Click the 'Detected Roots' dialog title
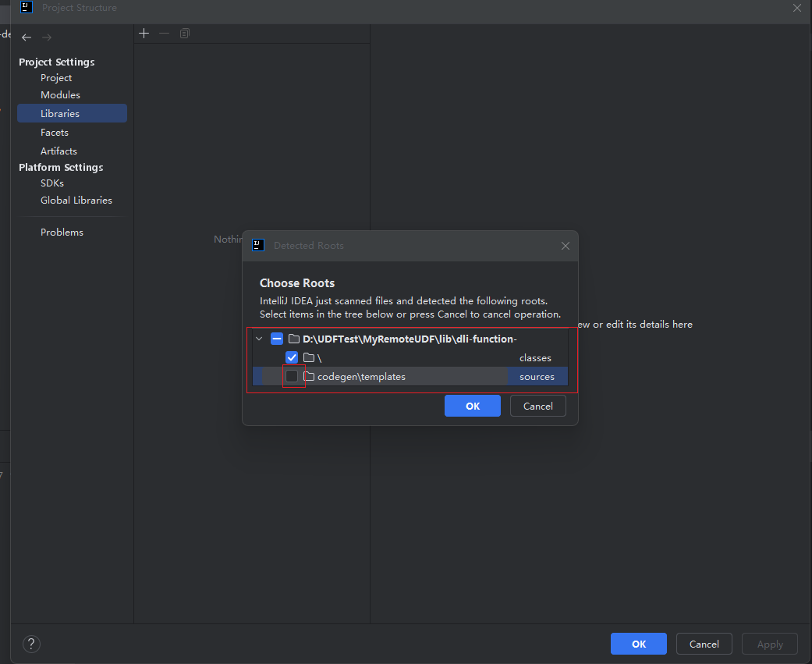The image size is (812, 664). tap(309, 246)
